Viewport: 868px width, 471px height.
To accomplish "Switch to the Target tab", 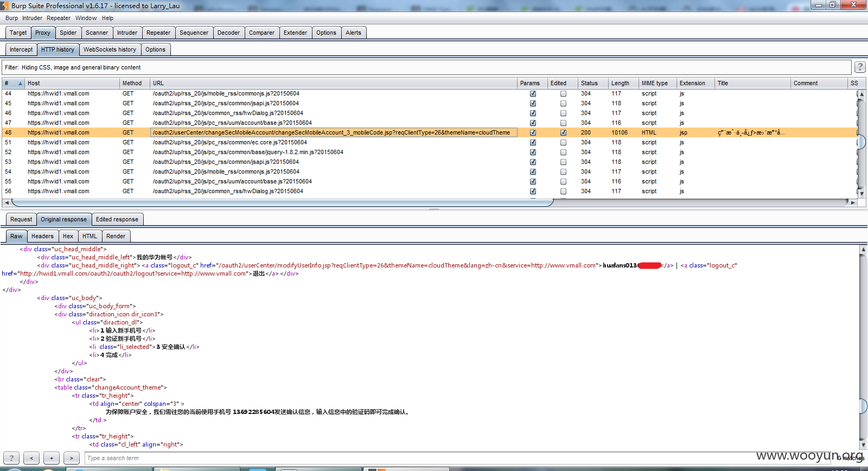I will pyautogui.click(x=18, y=33).
